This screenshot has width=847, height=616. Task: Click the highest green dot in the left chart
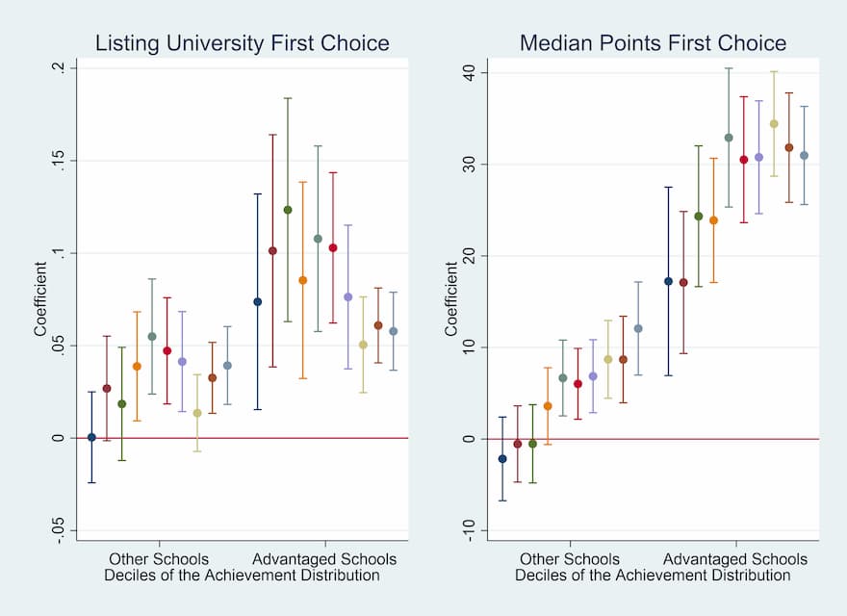coord(287,210)
